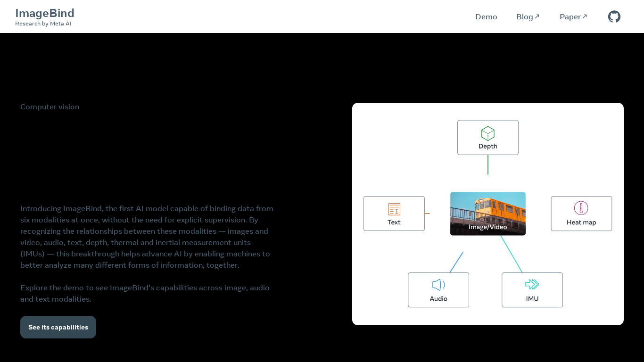Click See its capabilities button
This screenshot has width=644, height=362.
coord(58,327)
